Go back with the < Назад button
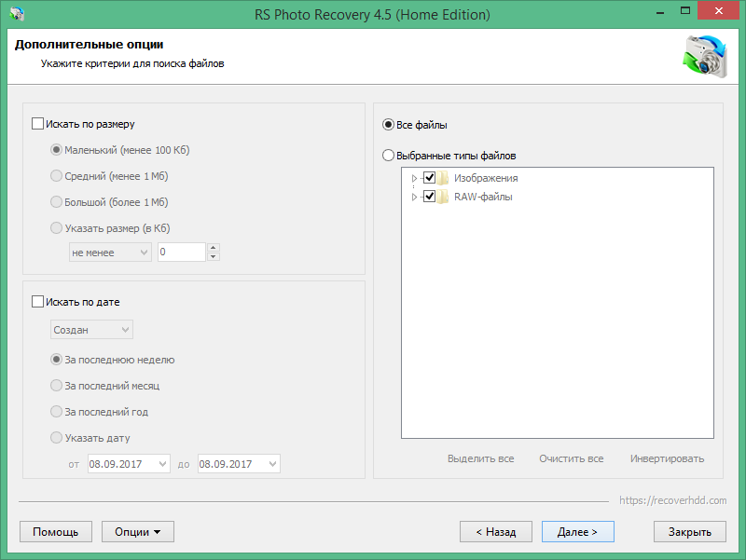Viewport: 746px width, 560px height. pos(495,532)
